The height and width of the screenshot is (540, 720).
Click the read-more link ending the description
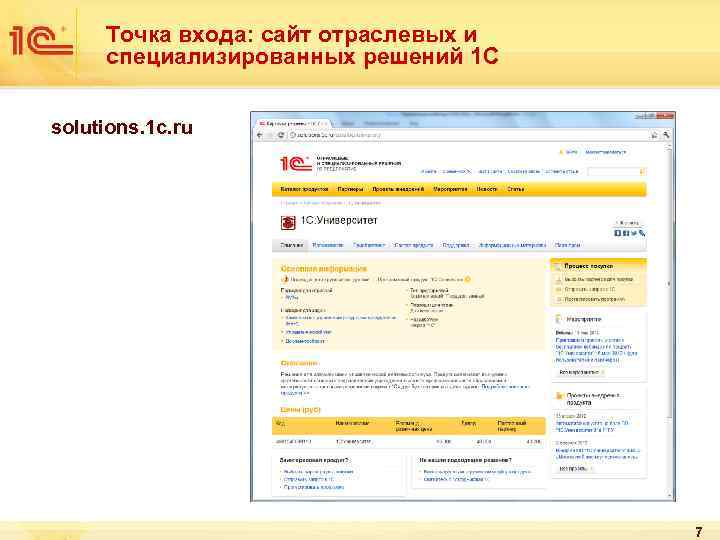tap(504, 387)
